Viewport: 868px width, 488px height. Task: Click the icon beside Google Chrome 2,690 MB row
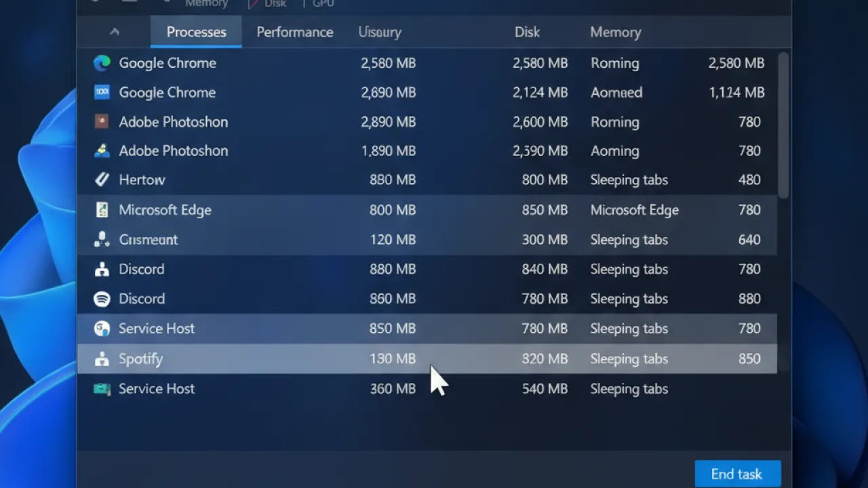tap(102, 92)
